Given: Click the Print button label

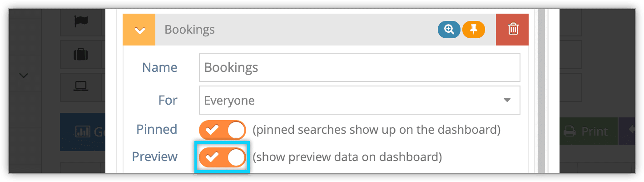Looking at the screenshot, I should [594, 132].
